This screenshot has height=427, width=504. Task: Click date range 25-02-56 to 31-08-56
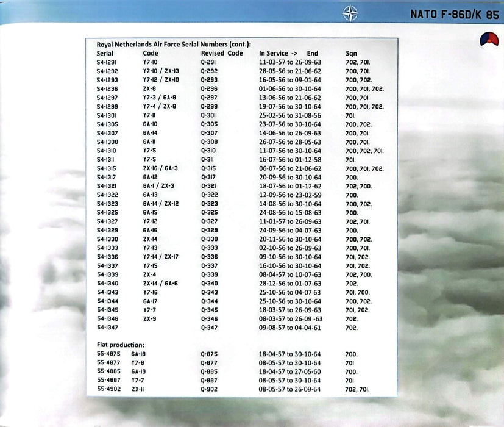click(x=290, y=115)
